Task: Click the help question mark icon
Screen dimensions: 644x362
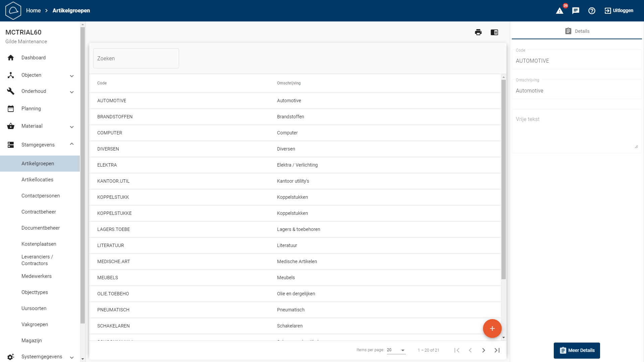Action: [x=592, y=11]
